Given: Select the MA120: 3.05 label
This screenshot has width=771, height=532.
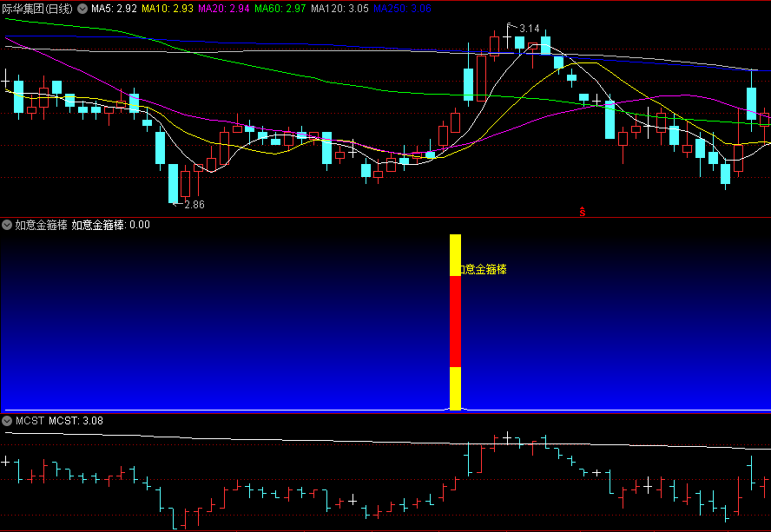Looking at the screenshot, I should (x=340, y=9).
